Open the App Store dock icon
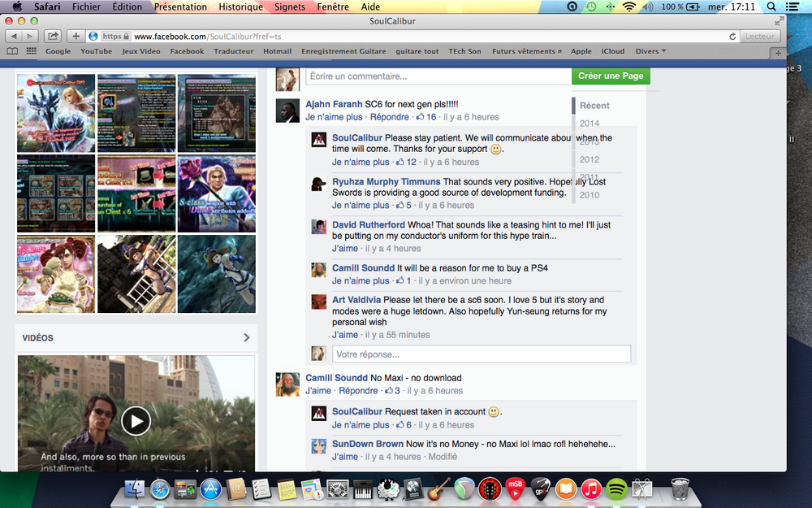 coord(211,489)
